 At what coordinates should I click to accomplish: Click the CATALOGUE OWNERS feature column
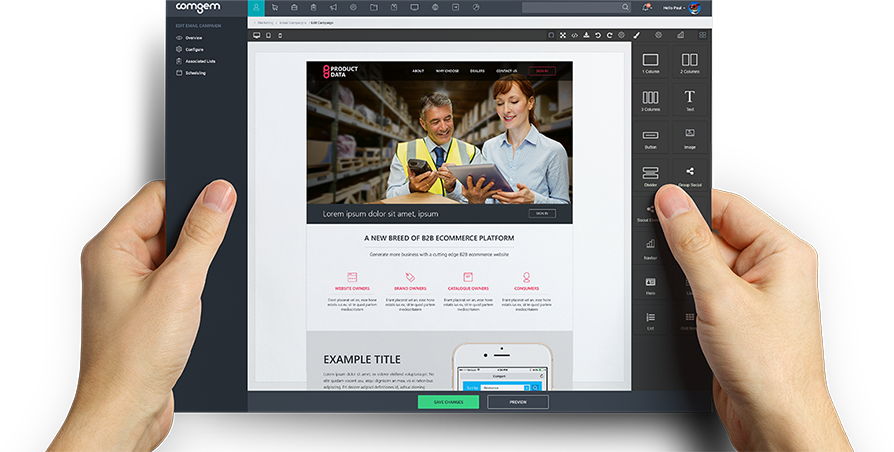468,291
